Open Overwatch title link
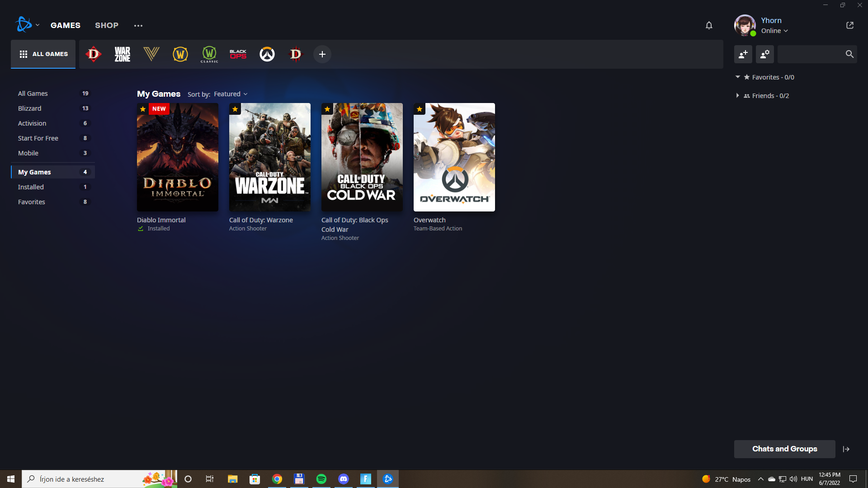Screen dimensions: 868x488 (x=429, y=220)
